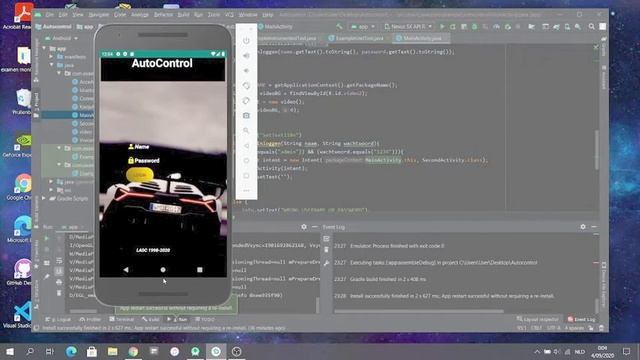Open the Terminal tool window tab
This screenshot has height=360, width=640.
tap(122, 319)
